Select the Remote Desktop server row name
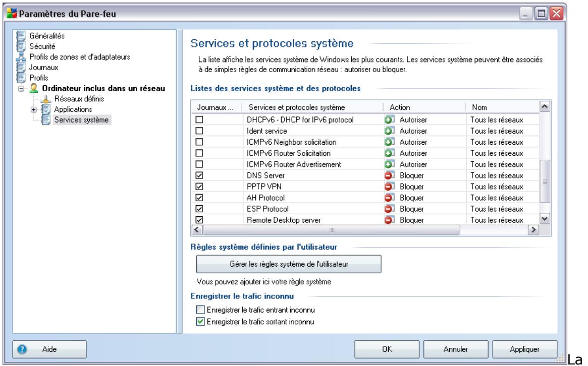The width and height of the screenshot is (588, 366). tap(284, 220)
